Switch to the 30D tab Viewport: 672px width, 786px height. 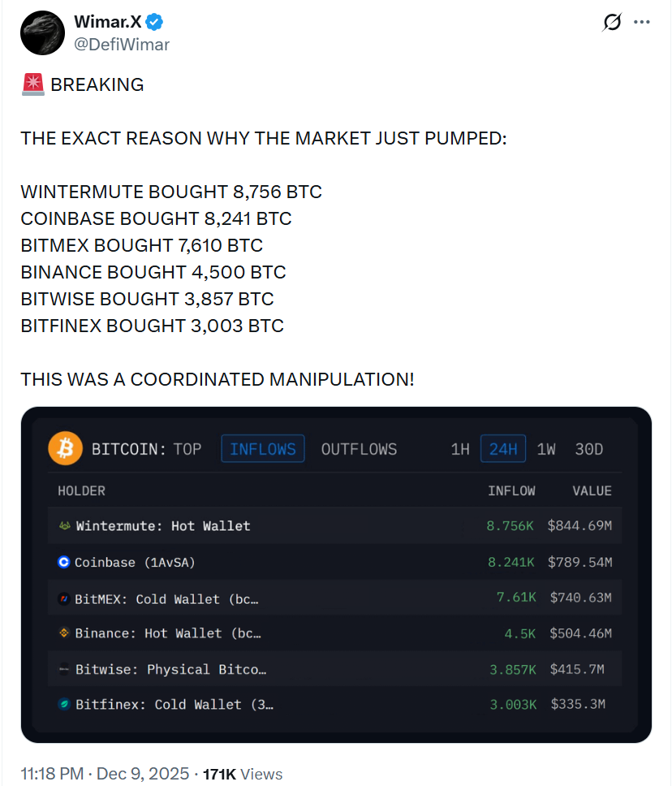[x=589, y=447]
